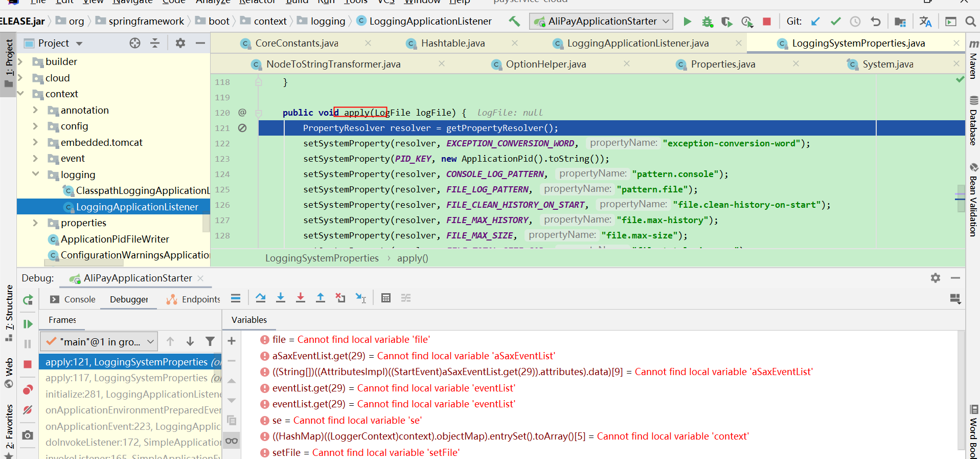The image size is (980, 459).
Task: Open the Endpoints tab in Debug
Action: [x=193, y=299]
